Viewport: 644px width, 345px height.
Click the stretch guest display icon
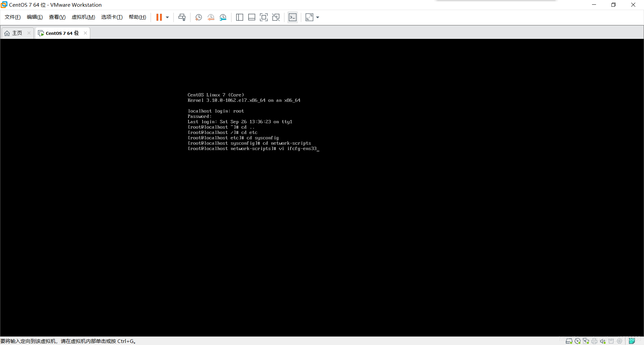(309, 17)
